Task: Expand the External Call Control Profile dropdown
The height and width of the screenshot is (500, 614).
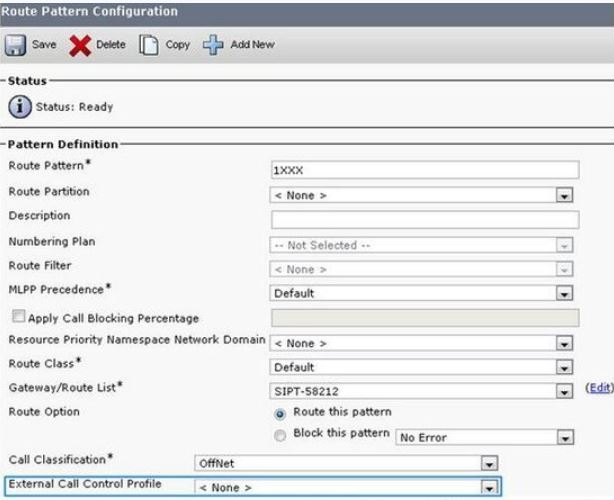Action: click(489, 487)
